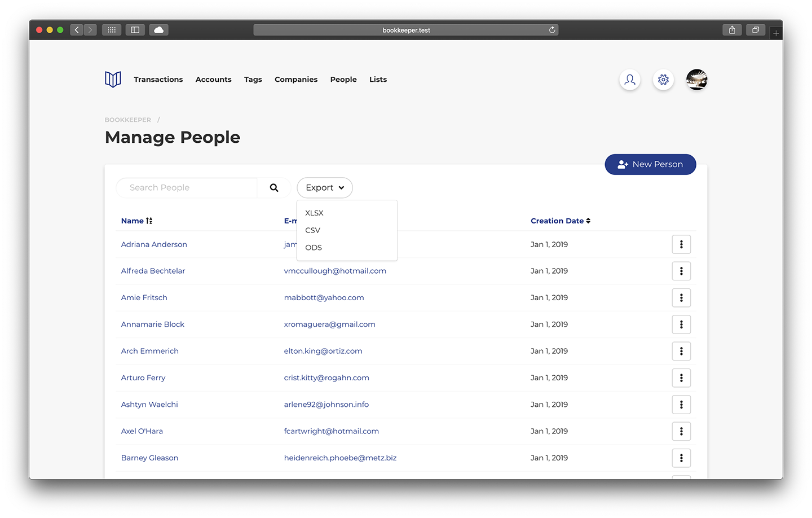
Task: Click browser back arrow
Action: coord(77,30)
